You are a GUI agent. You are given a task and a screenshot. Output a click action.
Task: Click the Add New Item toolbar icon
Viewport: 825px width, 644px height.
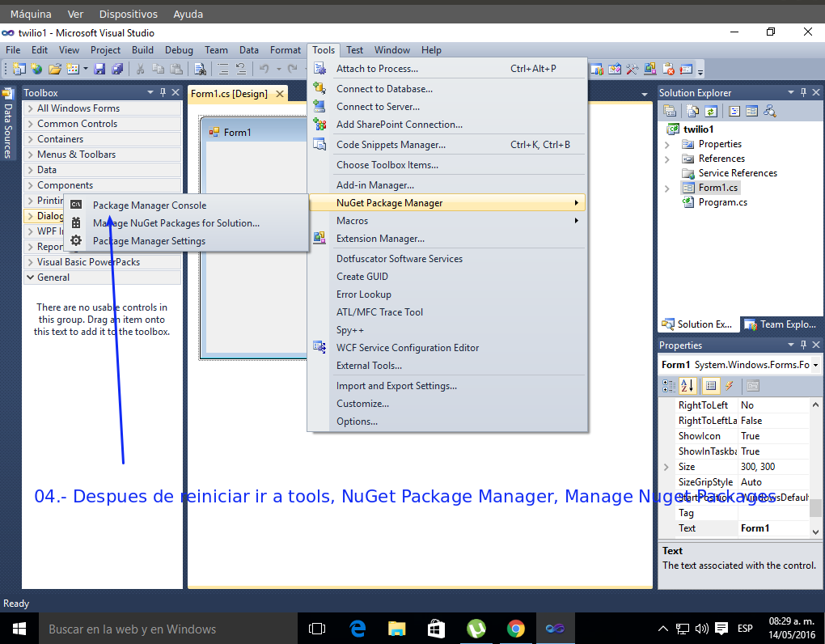coord(73,69)
